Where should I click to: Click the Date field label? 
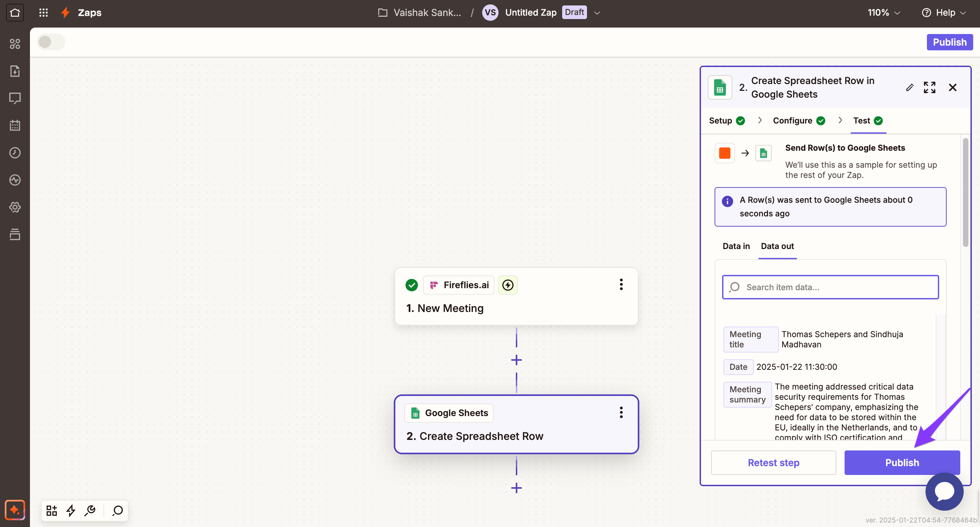pyautogui.click(x=738, y=367)
